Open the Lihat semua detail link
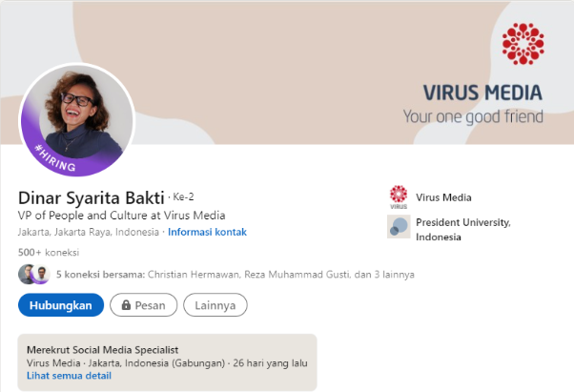 [x=69, y=376]
